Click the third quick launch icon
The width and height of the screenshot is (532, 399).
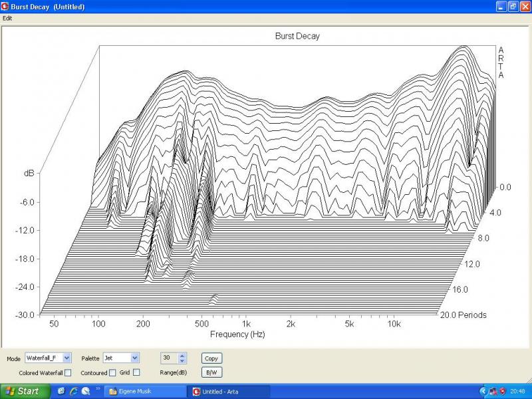pyautogui.click(x=86, y=391)
